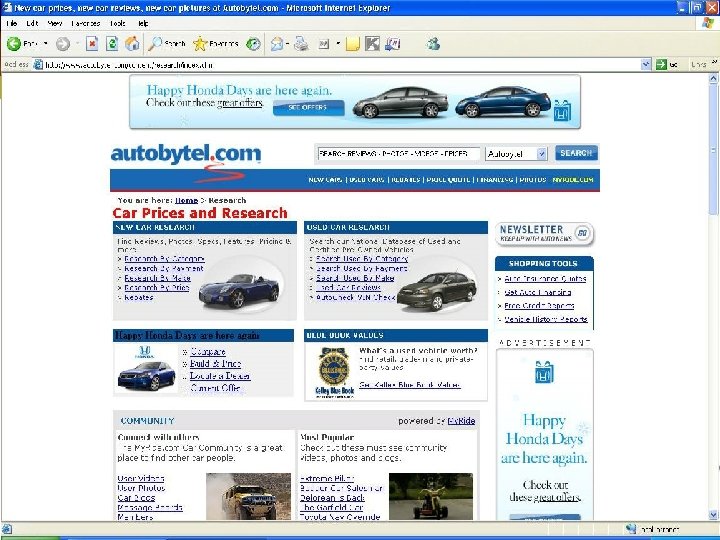Click the Kelley Blue Book logo badge
Screen dimensions: 720x540
tap(334, 373)
